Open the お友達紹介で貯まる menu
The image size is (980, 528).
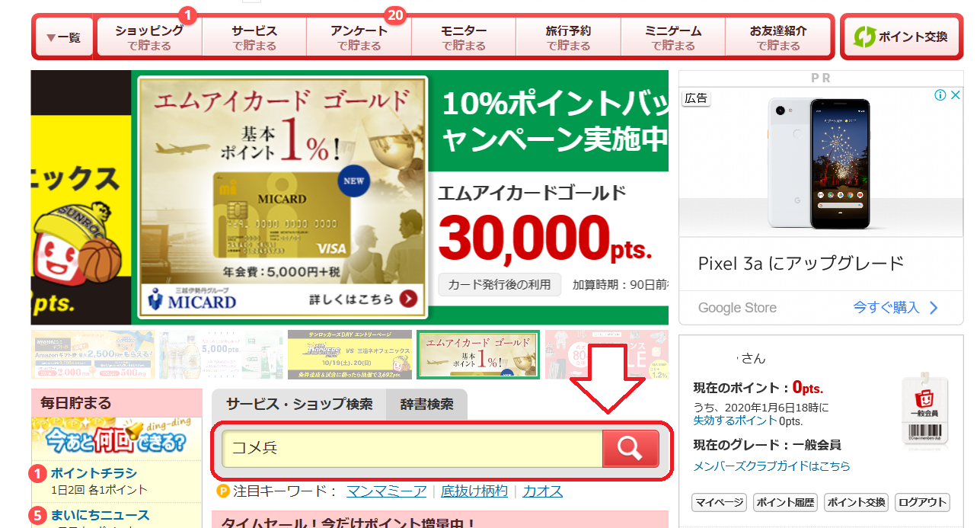778,37
